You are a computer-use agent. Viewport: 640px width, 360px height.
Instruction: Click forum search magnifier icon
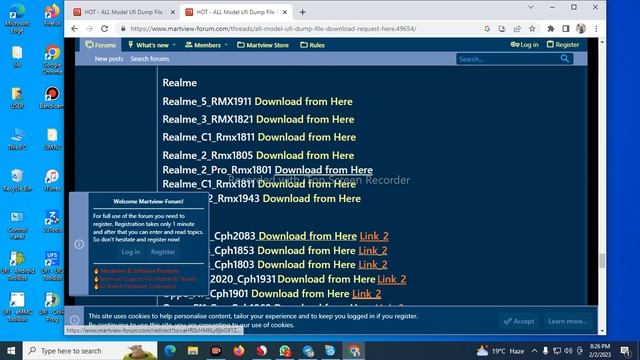tap(564, 59)
